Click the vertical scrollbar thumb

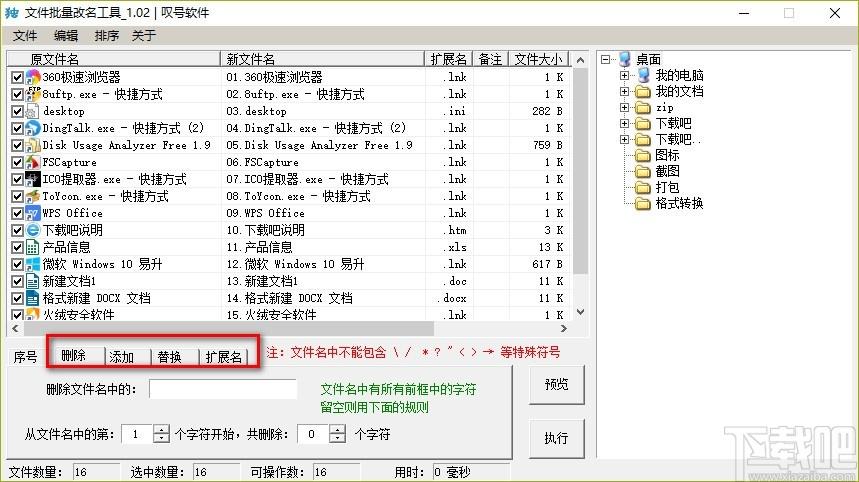click(x=581, y=171)
